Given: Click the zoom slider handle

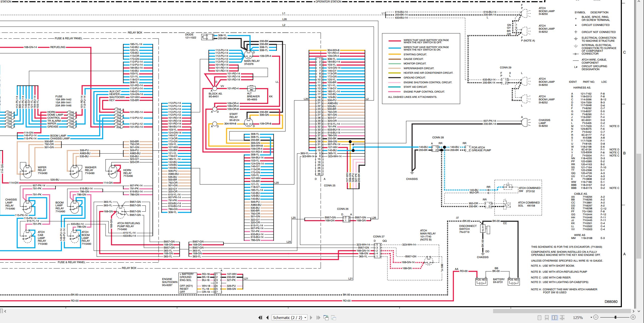Looking at the screenshot, I should click(x=615, y=317).
